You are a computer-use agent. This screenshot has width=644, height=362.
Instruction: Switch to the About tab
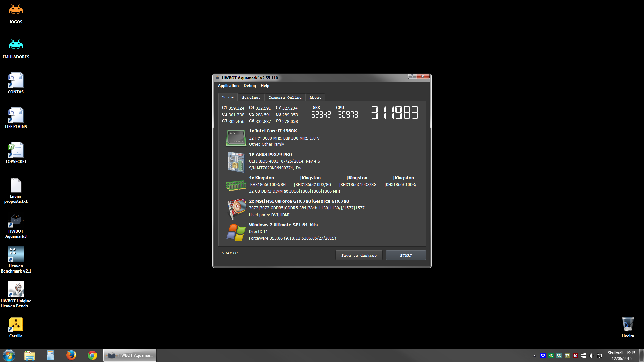(315, 98)
